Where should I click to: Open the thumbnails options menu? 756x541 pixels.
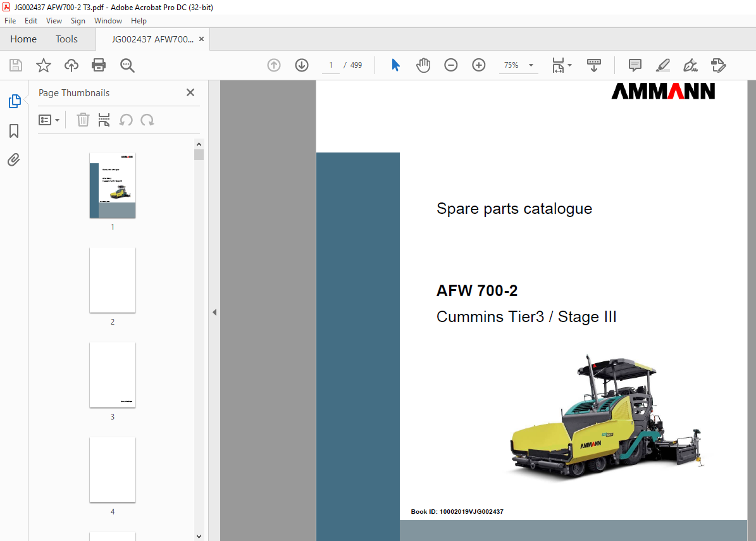point(49,120)
